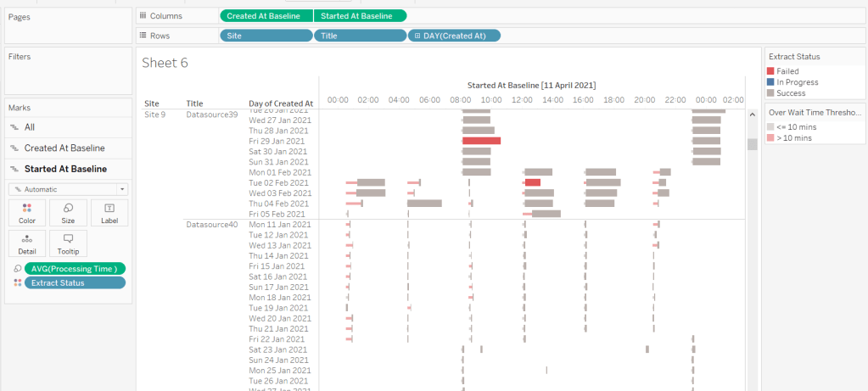Click the Created At Baseline pill in Columns
Screen dimensions: 868x391
pos(266,16)
